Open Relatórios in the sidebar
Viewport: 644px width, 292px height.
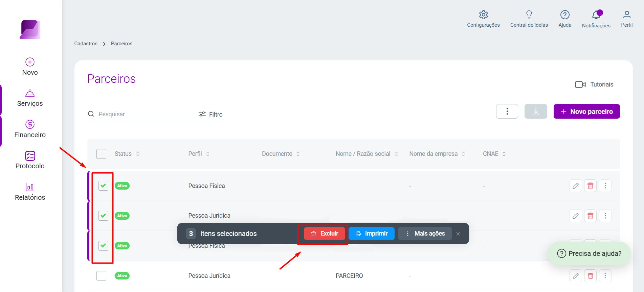click(30, 192)
